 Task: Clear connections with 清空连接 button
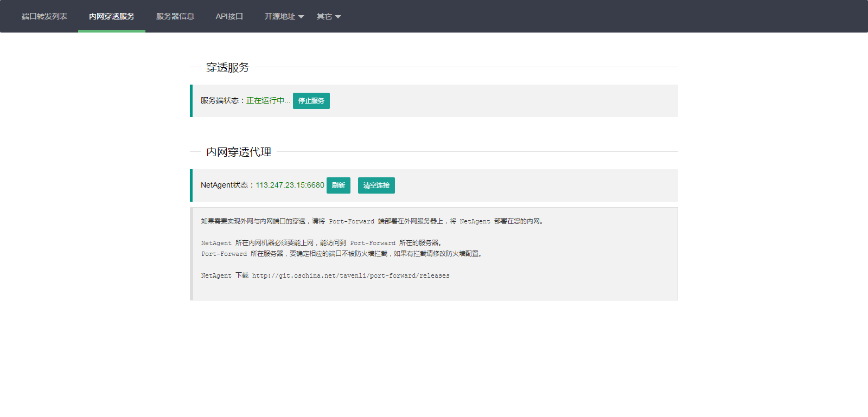click(x=376, y=185)
